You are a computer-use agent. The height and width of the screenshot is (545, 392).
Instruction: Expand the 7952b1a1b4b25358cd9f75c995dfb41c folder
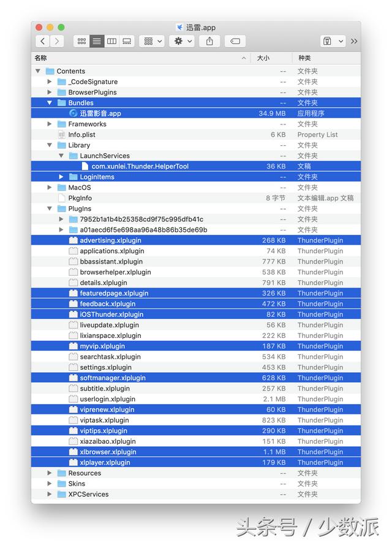61,219
